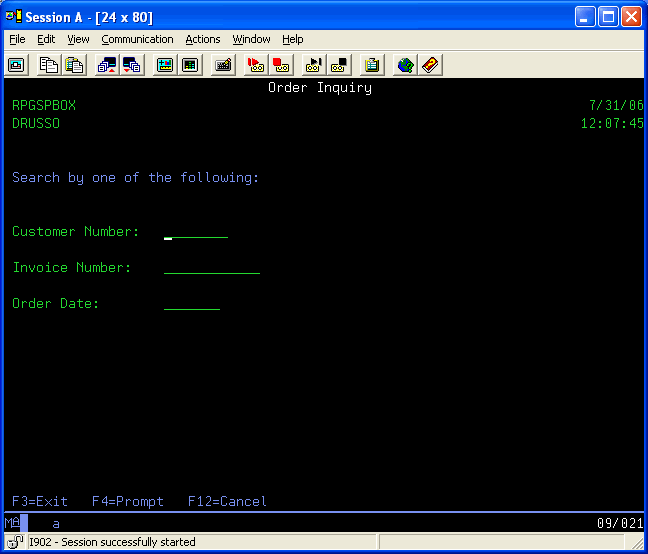This screenshot has height=554, width=648.
Task: Click the Order Date input field
Action: click(x=192, y=304)
